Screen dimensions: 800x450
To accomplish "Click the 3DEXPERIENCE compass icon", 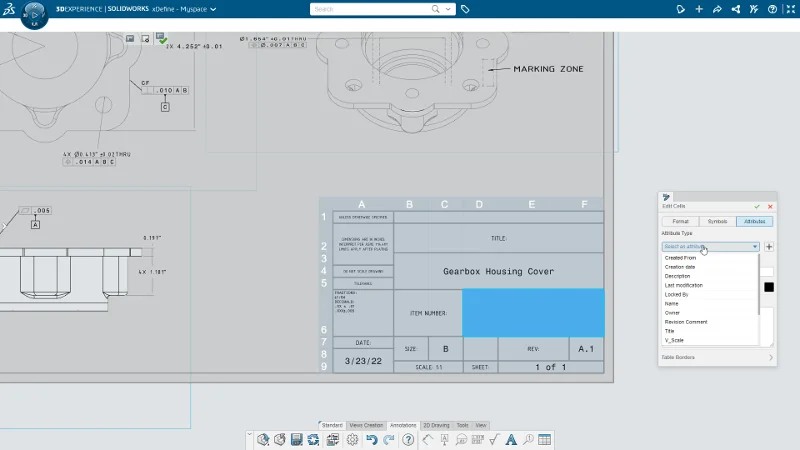I will click(33, 17).
